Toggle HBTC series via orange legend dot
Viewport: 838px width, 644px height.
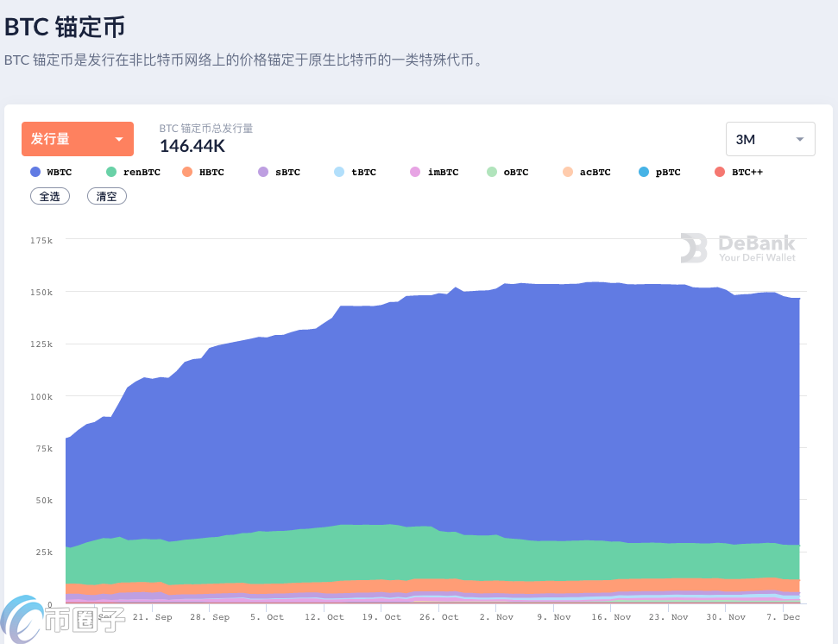tap(187, 172)
